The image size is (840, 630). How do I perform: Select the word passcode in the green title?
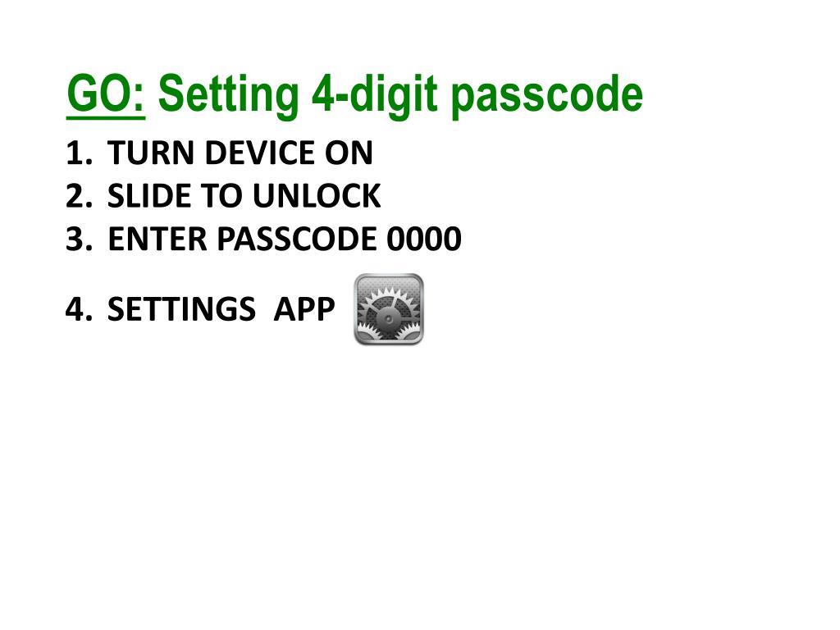(x=546, y=97)
